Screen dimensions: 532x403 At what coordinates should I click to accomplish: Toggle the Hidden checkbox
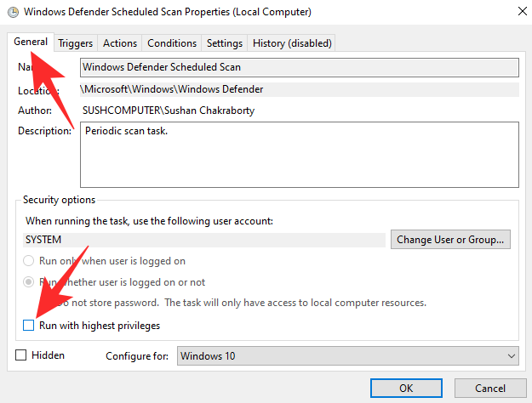tap(21, 355)
